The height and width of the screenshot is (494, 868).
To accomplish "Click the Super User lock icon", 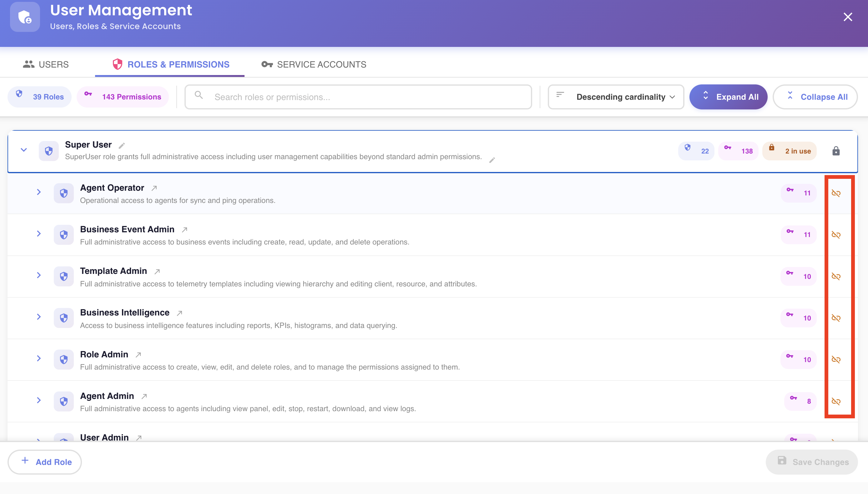I will (x=836, y=151).
